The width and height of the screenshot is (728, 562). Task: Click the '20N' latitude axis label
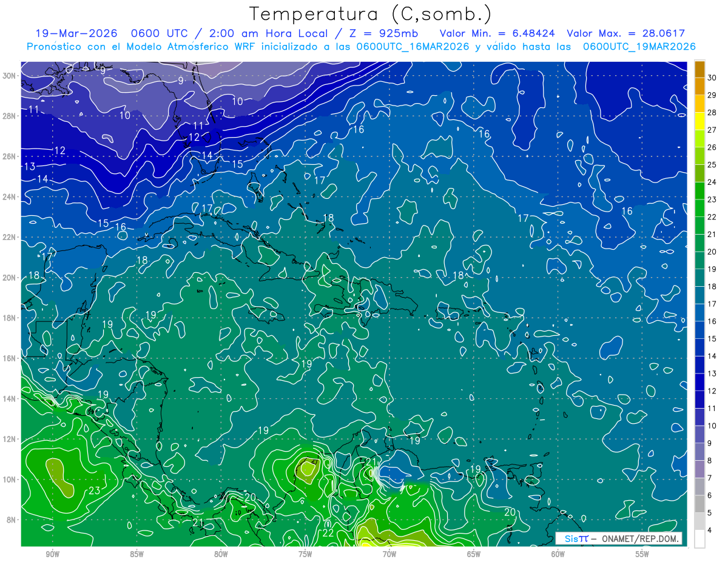pos(9,278)
